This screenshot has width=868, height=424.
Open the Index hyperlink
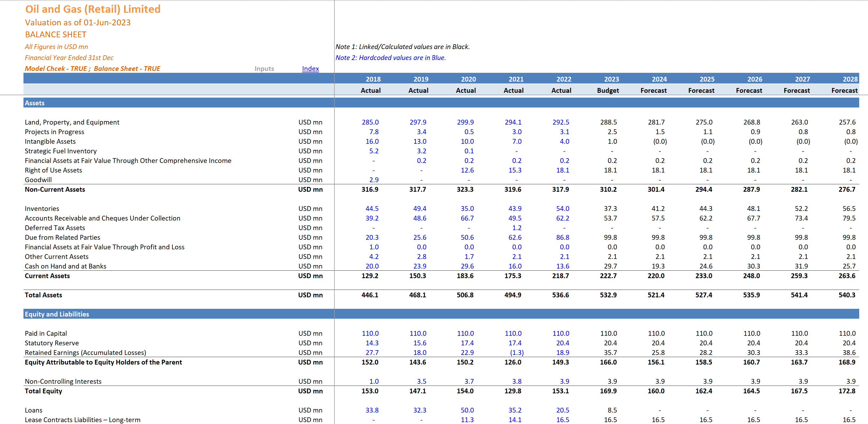(310, 69)
